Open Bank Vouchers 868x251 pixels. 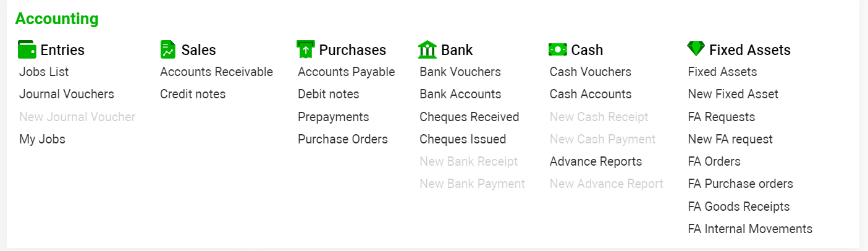(x=460, y=72)
